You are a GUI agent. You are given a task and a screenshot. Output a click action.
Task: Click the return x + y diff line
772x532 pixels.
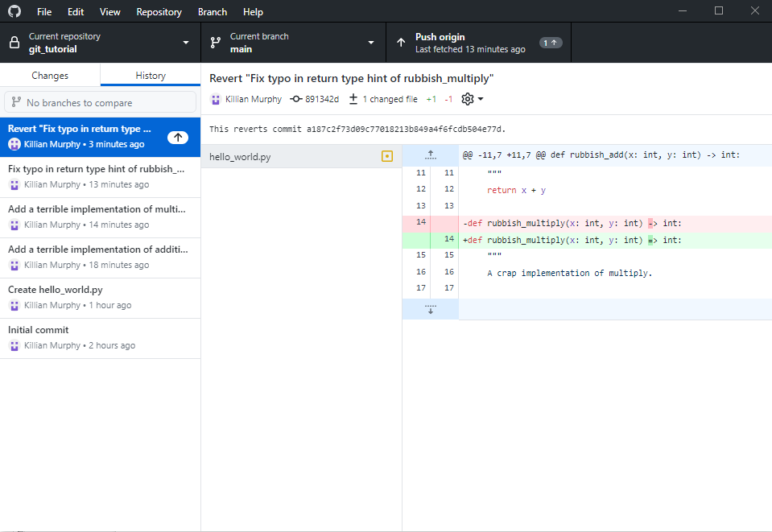pos(516,190)
